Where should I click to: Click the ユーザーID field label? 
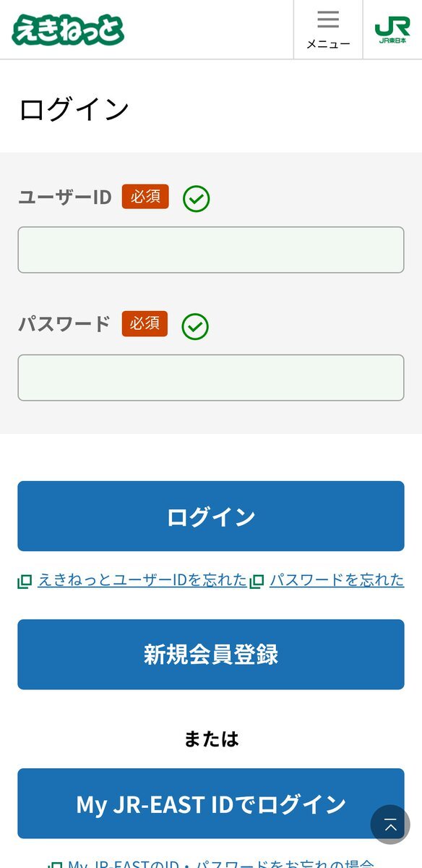point(65,197)
